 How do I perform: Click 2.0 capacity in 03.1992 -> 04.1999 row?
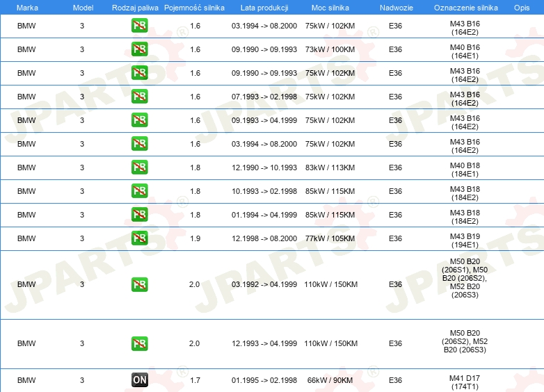tap(194, 284)
